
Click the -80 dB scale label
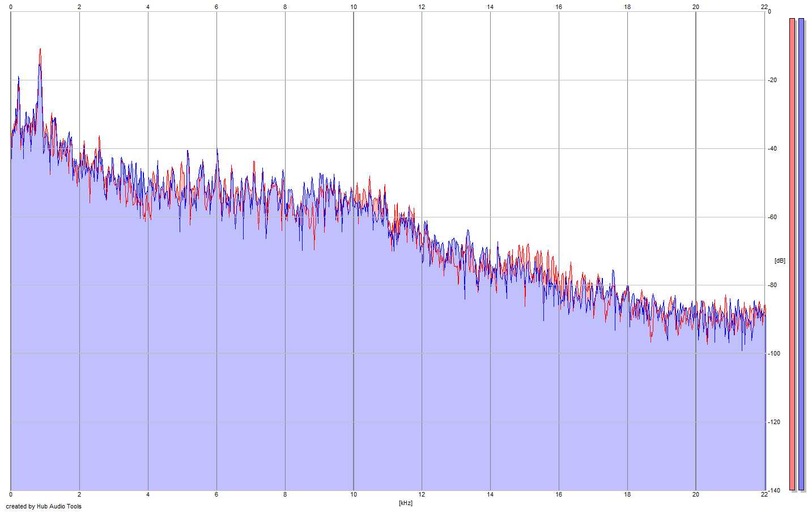click(772, 285)
